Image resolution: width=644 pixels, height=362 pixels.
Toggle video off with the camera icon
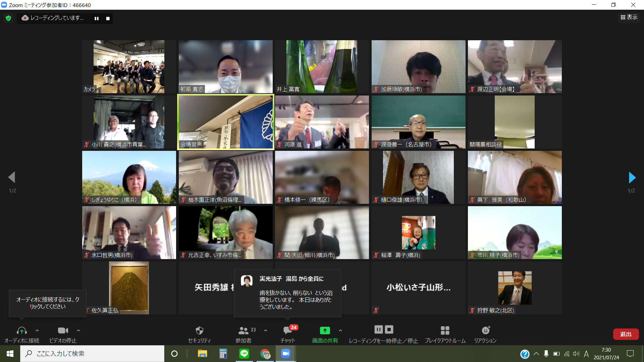(63, 331)
